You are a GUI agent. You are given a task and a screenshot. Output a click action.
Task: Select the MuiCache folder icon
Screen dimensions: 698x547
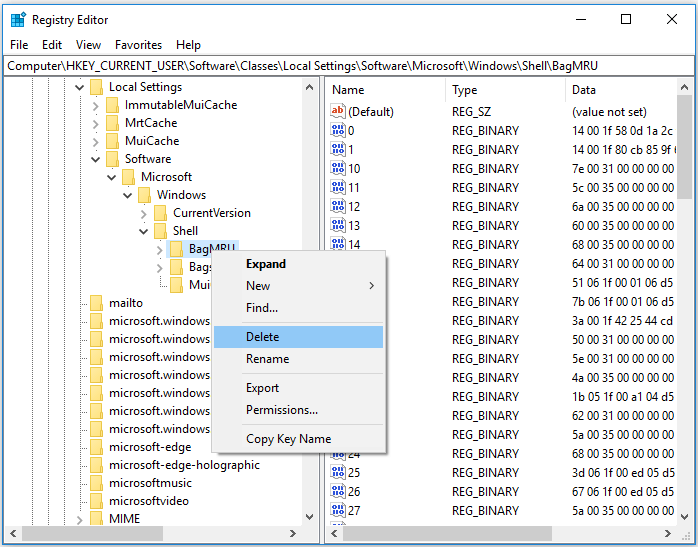click(112, 141)
